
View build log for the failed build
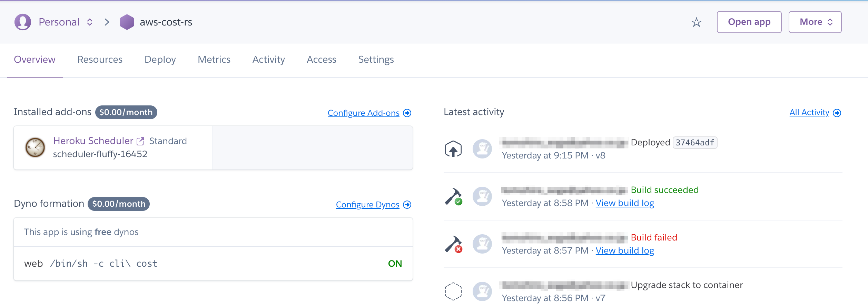pyautogui.click(x=625, y=250)
